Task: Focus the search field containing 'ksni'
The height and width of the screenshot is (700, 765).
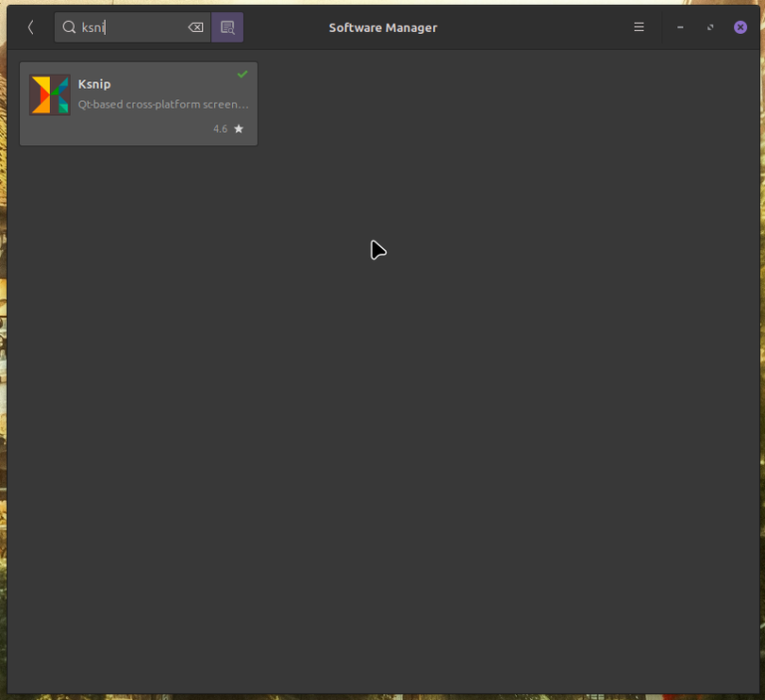Action: [132, 27]
